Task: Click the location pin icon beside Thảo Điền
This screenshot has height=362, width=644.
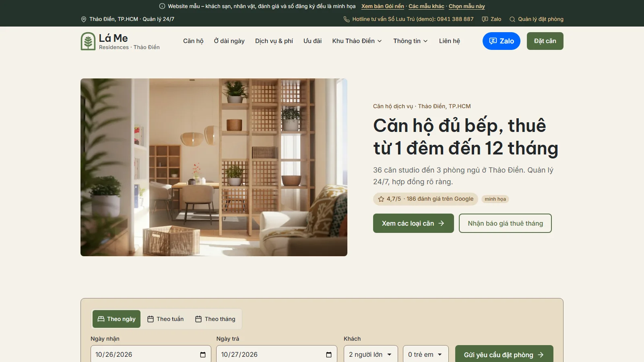Action: [84, 19]
